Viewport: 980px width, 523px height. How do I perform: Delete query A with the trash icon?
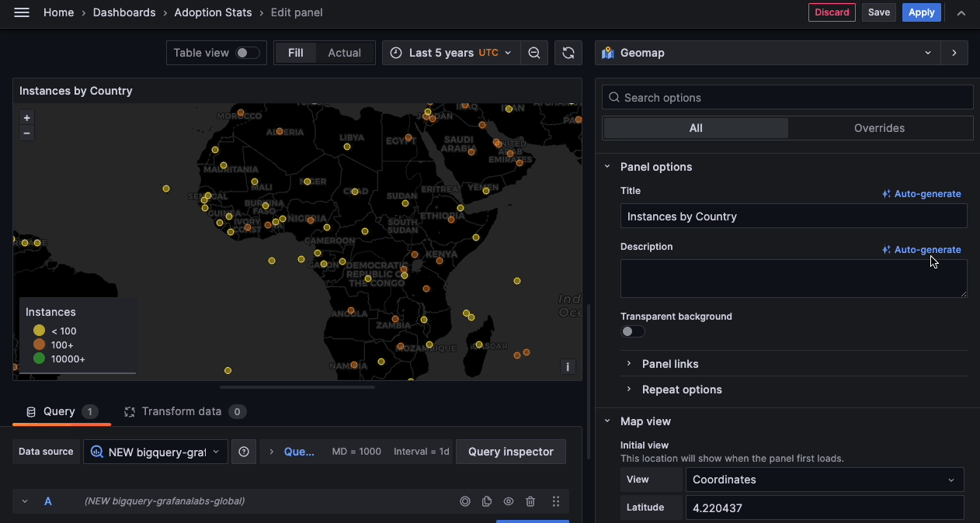(530, 501)
